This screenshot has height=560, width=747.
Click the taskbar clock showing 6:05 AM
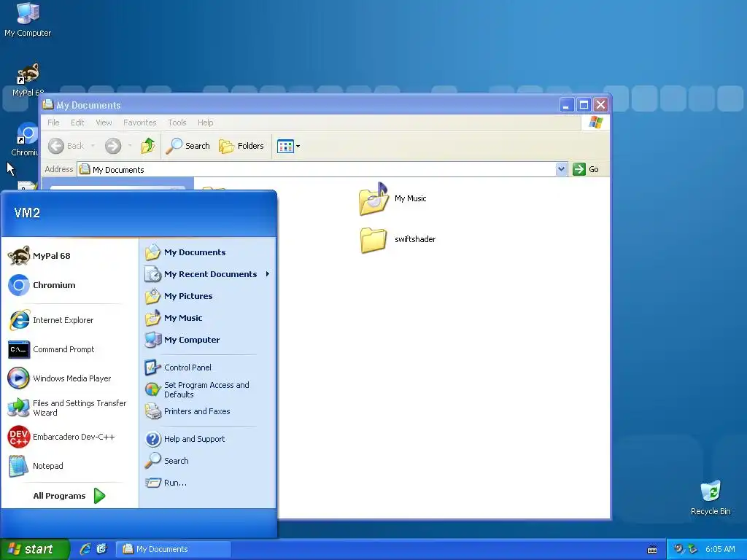coord(720,549)
